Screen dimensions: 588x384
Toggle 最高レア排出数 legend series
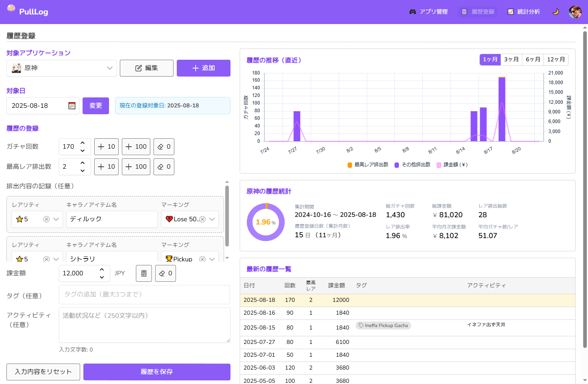[368, 165]
